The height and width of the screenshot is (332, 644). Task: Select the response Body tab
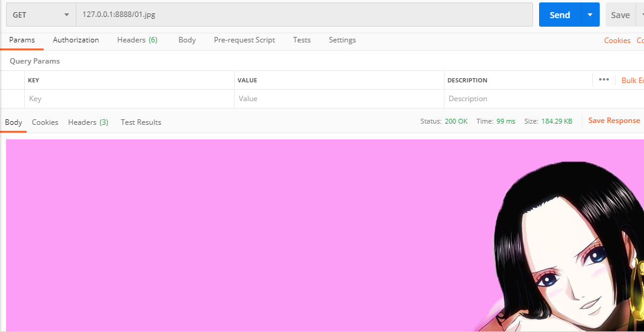click(x=13, y=122)
